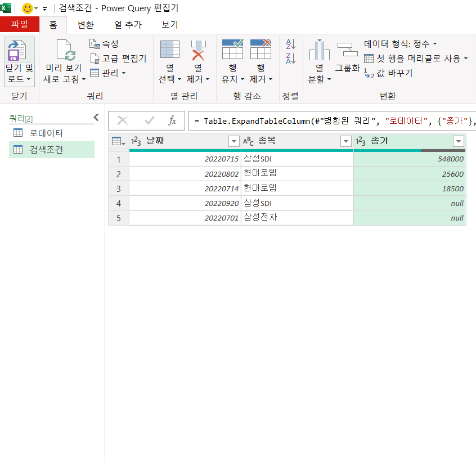
Task: Click the 종목 column data type icon
Action: 248,141
